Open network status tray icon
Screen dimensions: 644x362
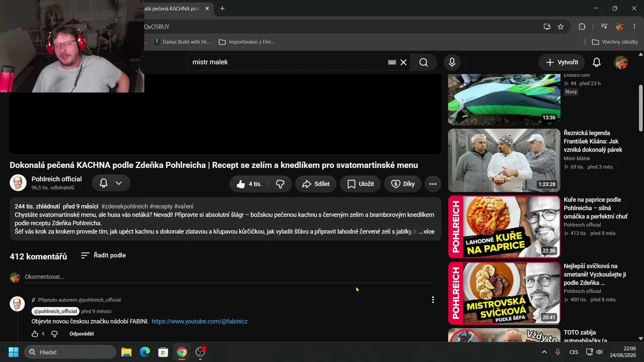tap(590, 352)
